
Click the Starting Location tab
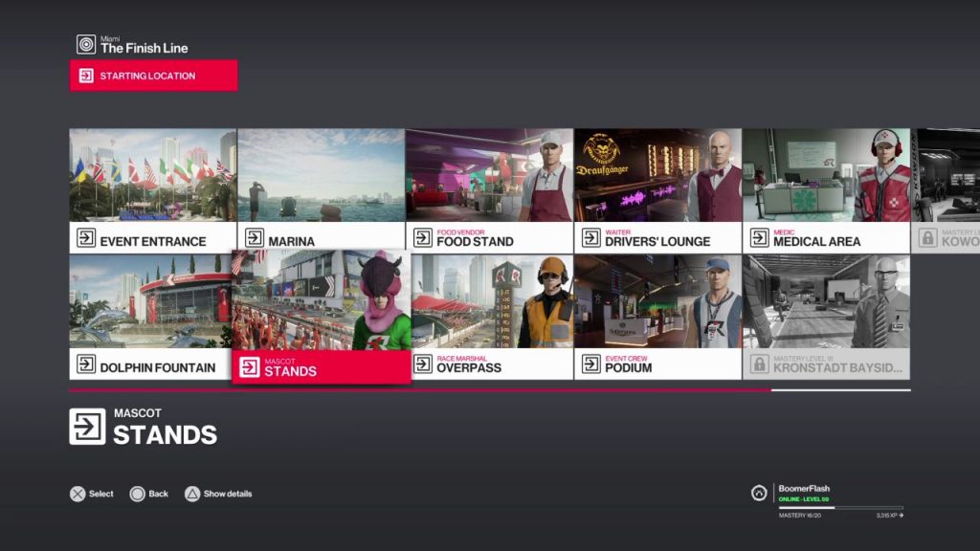pos(153,76)
